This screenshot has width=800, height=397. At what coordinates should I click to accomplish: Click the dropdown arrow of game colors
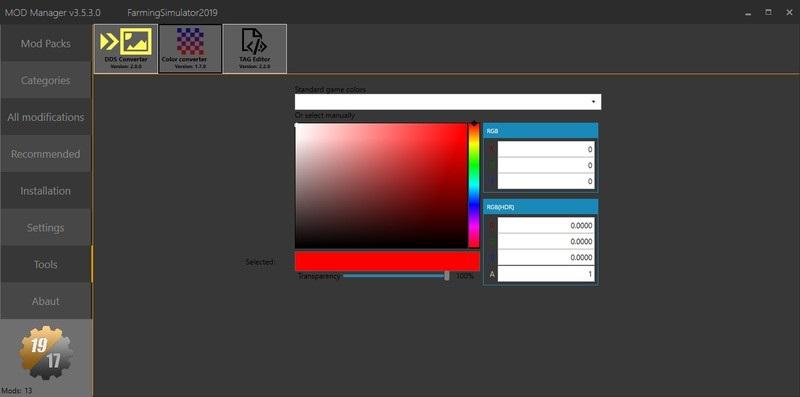point(593,102)
